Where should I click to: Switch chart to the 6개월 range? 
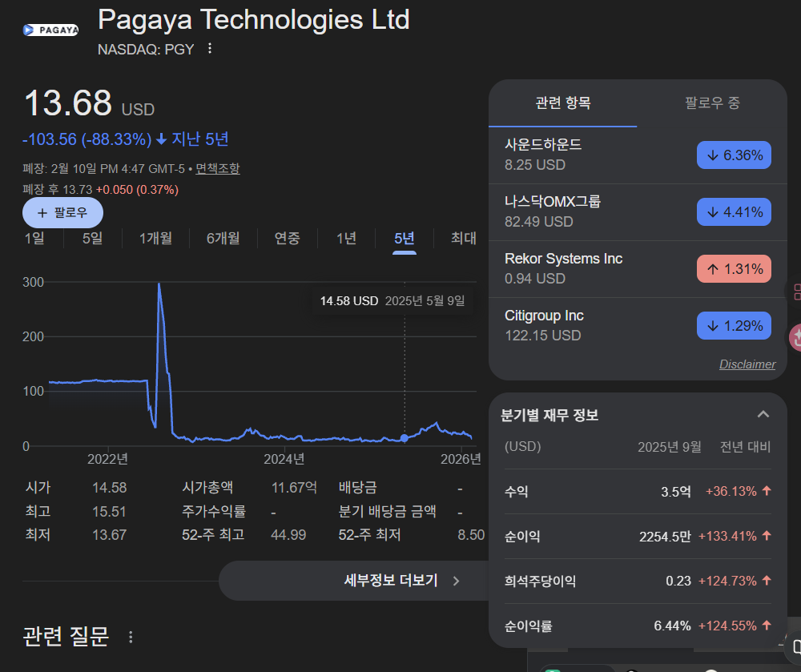pos(223,238)
